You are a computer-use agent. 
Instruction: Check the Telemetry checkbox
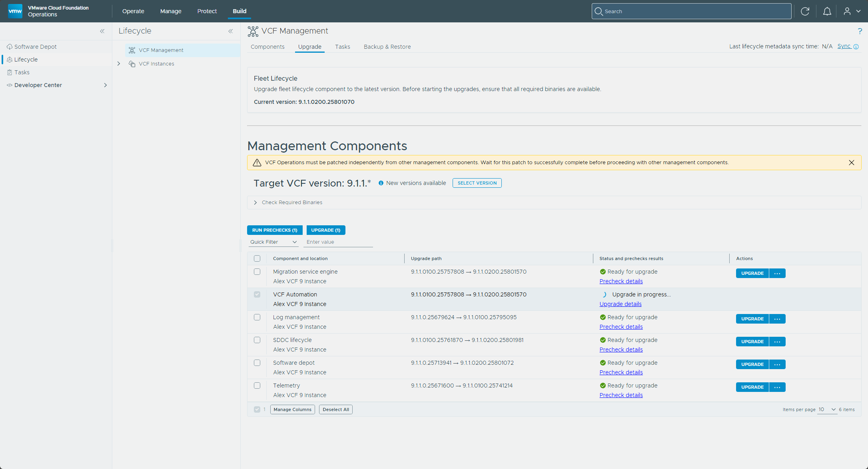257,386
